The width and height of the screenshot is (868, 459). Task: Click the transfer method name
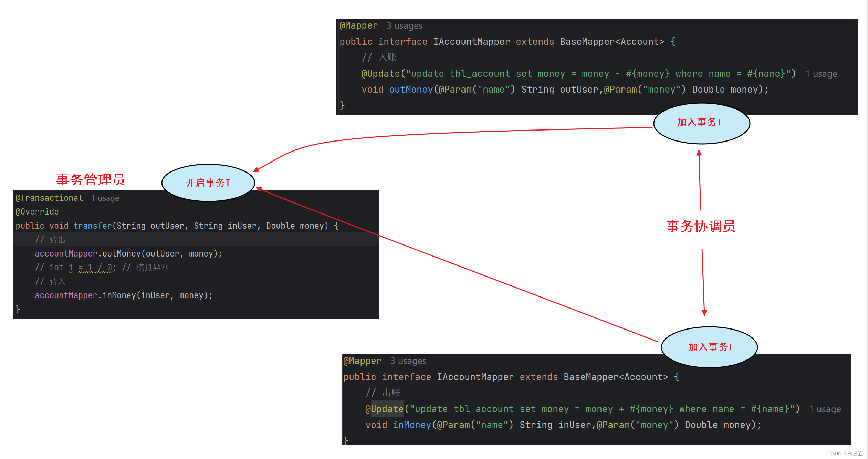coord(93,226)
